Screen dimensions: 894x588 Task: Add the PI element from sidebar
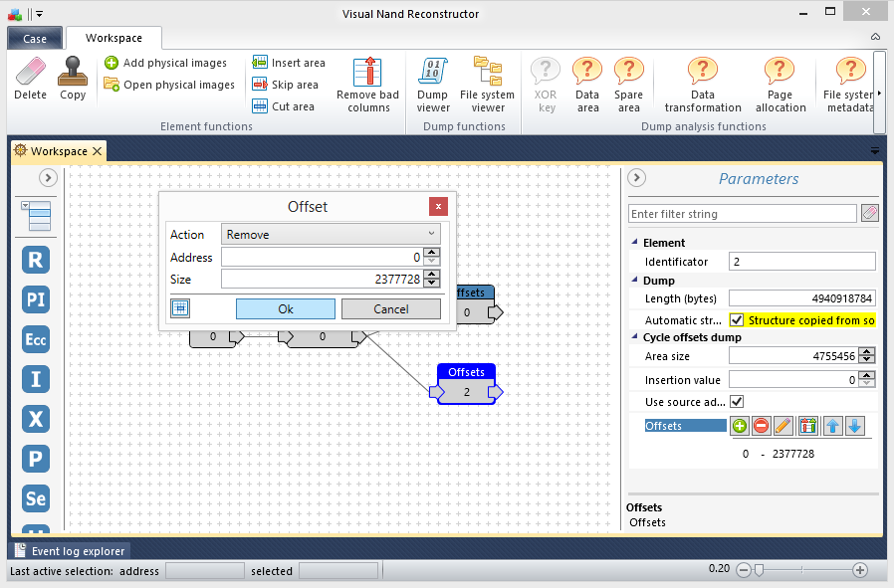point(36,299)
